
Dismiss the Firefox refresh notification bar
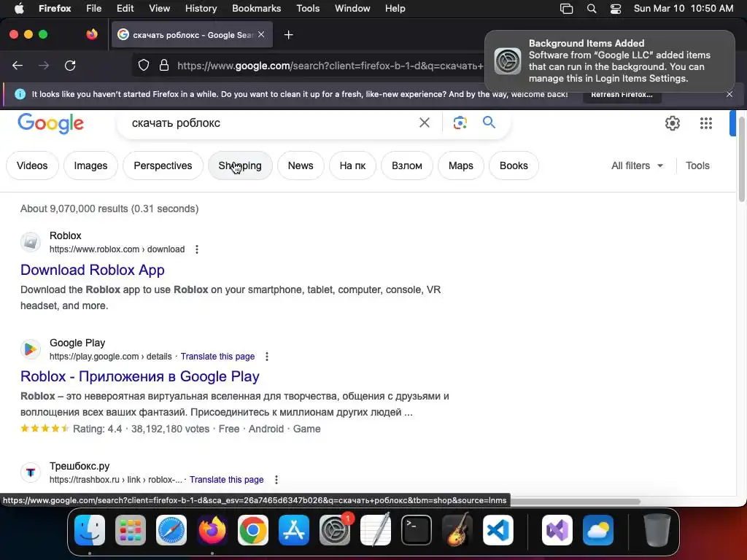[729, 94]
